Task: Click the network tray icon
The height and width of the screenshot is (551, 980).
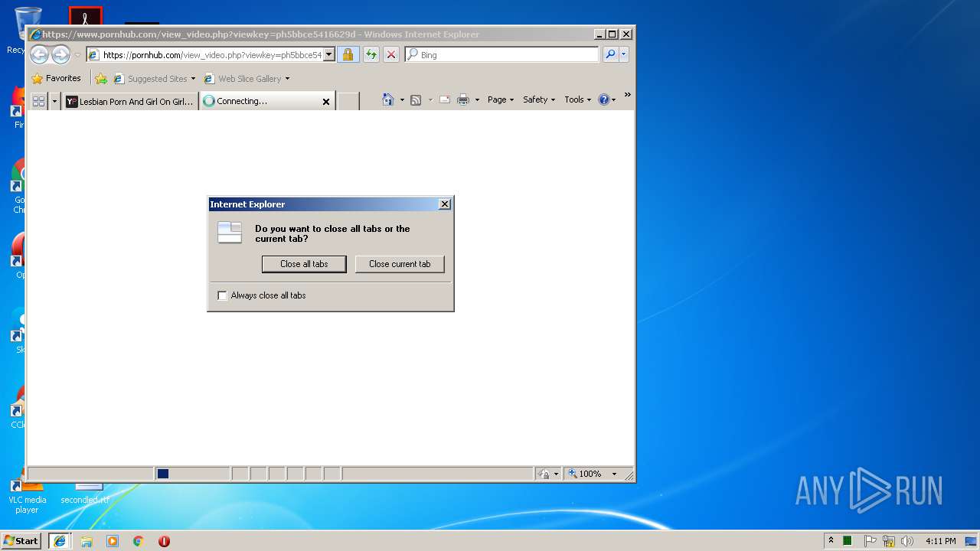Action: (x=889, y=541)
